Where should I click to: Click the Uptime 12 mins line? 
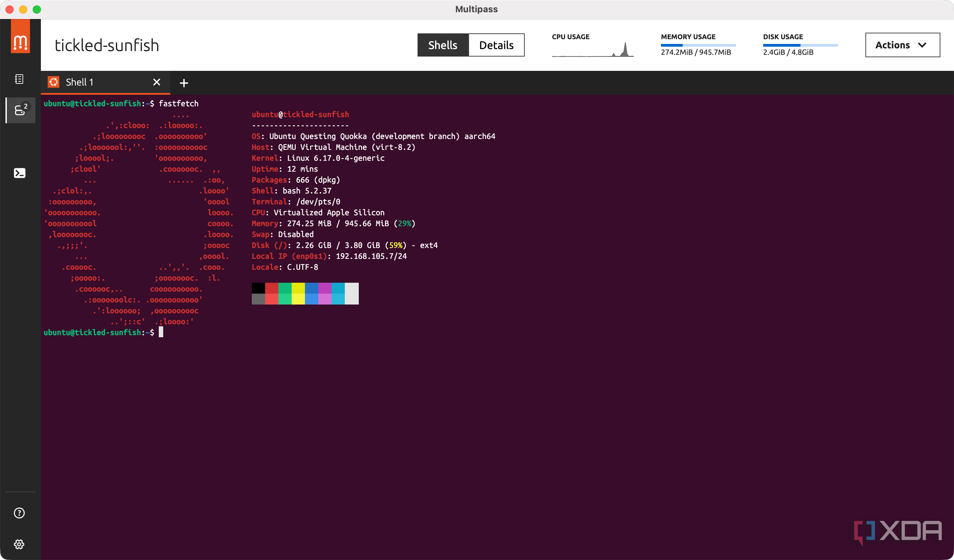pos(285,169)
